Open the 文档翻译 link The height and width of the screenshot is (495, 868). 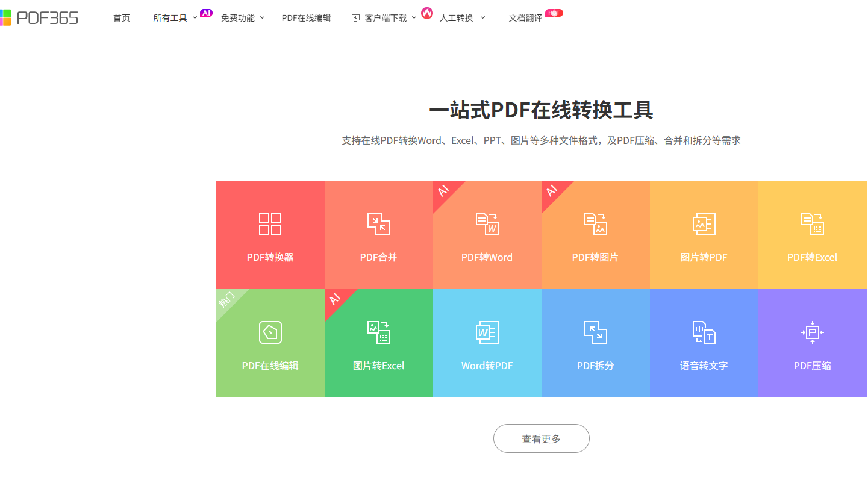[x=525, y=18]
